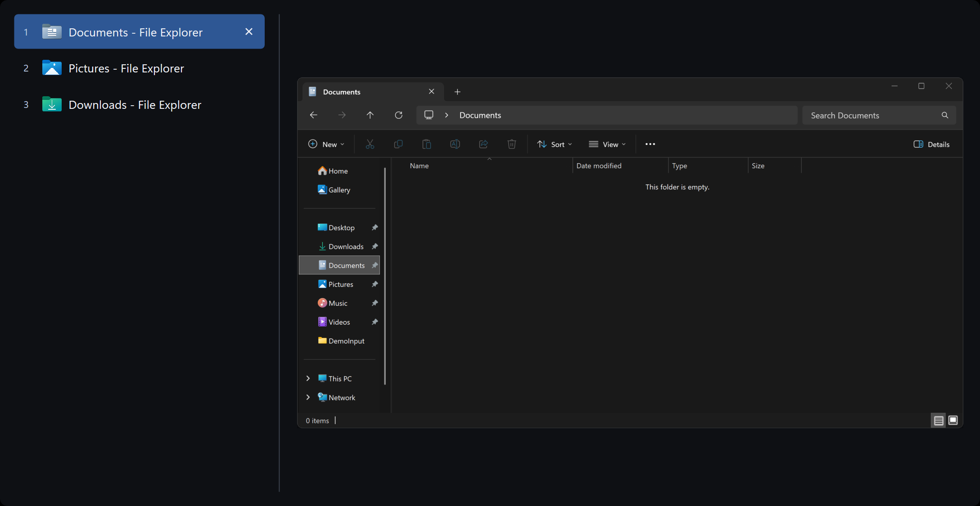Select Documents - File Explorer in switcher list
Image resolution: width=980 pixels, height=506 pixels.
coord(139,31)
